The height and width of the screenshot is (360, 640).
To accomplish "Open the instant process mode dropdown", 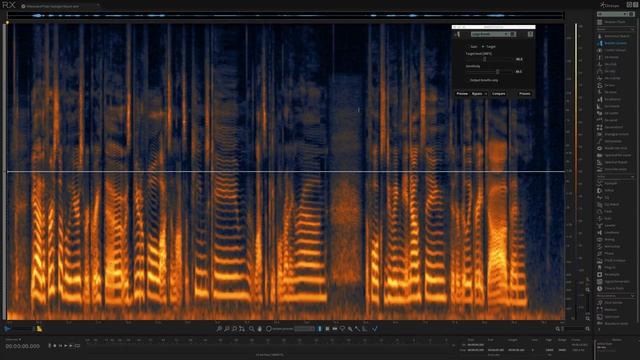I will tap(304, 329).
